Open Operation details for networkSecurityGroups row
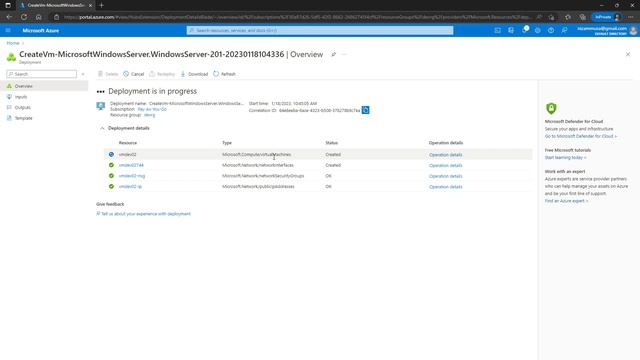Screen dimensions: 640x360 pyautogui.click(x=446, y=176)
